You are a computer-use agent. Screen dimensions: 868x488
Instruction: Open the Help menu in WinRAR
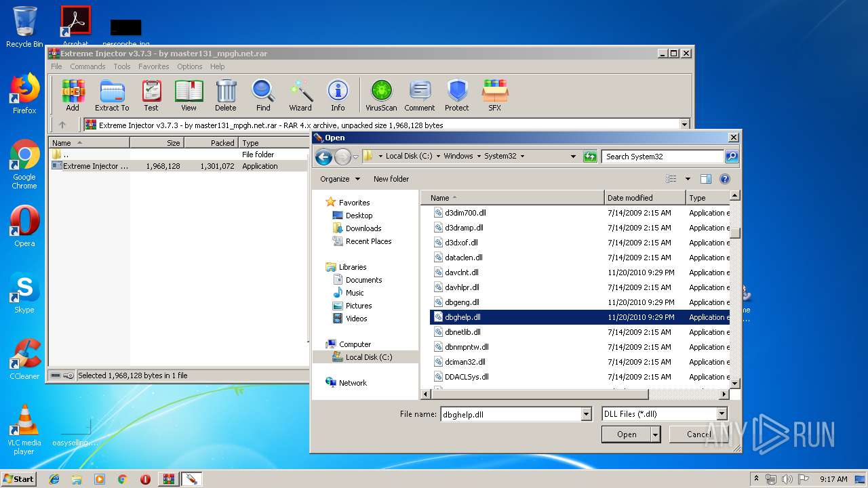217,66
